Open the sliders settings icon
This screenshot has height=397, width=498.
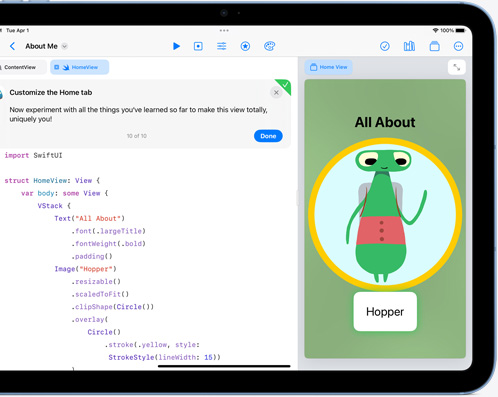[x=222, y=46]
